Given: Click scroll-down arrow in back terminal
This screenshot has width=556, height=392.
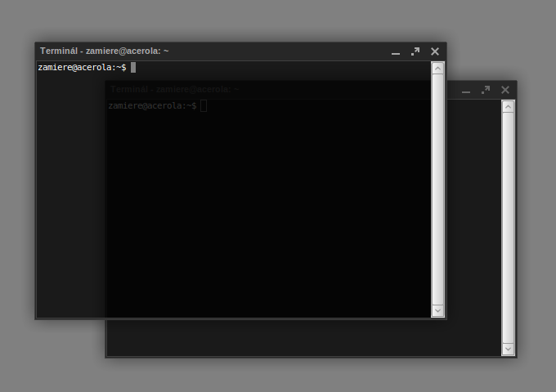Looking at the screenshot, I should [508, 350].
